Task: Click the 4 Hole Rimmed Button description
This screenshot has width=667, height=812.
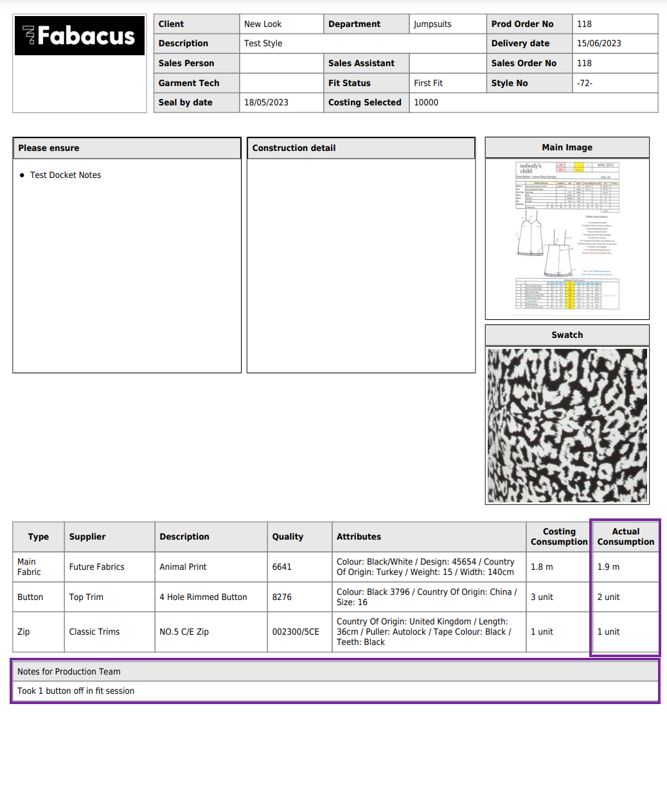Action: 202,597
